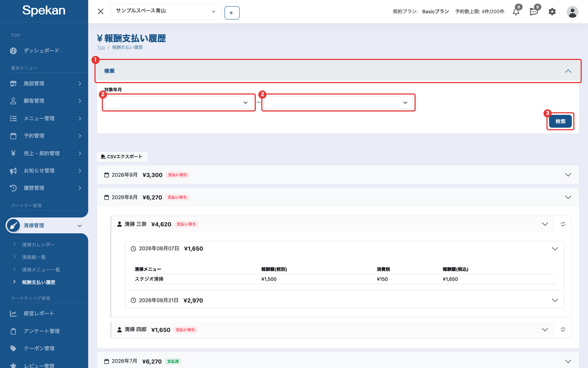Click the CSVエクスポート button

122,157
